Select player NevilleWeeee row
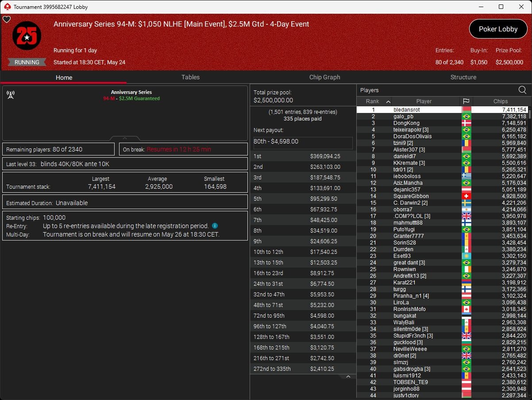The image size is (532, 400). (x=442, y=349)
